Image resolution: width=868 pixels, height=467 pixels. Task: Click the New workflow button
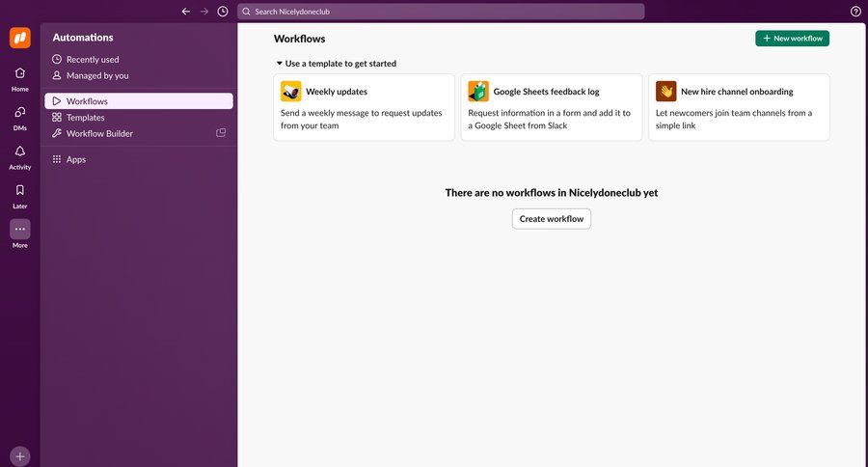[x=792, y=39]
